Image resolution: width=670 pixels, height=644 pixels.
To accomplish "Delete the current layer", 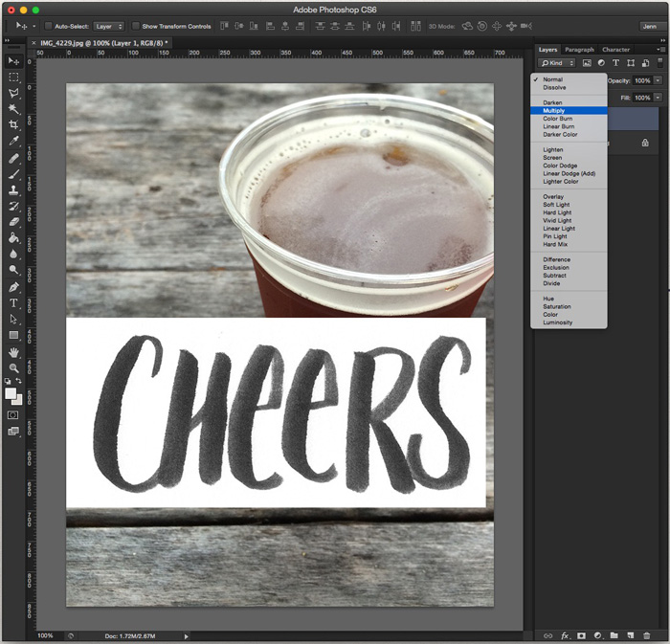I will coord(646,636).
